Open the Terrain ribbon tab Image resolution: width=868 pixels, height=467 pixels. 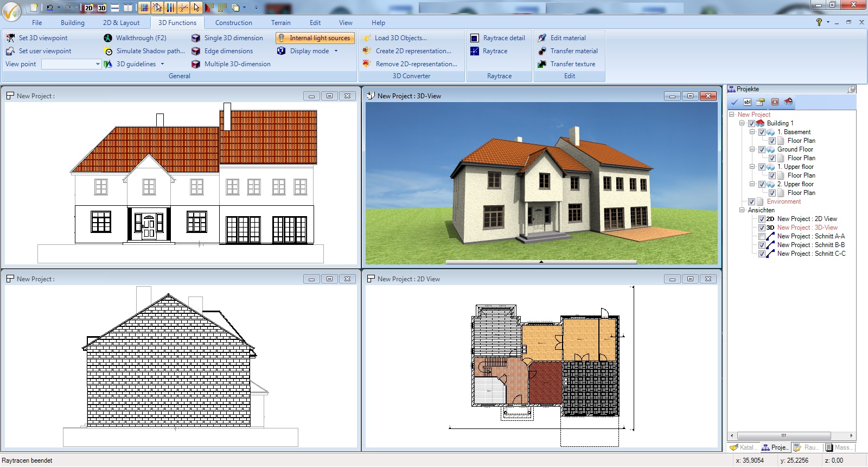(280, 23)
